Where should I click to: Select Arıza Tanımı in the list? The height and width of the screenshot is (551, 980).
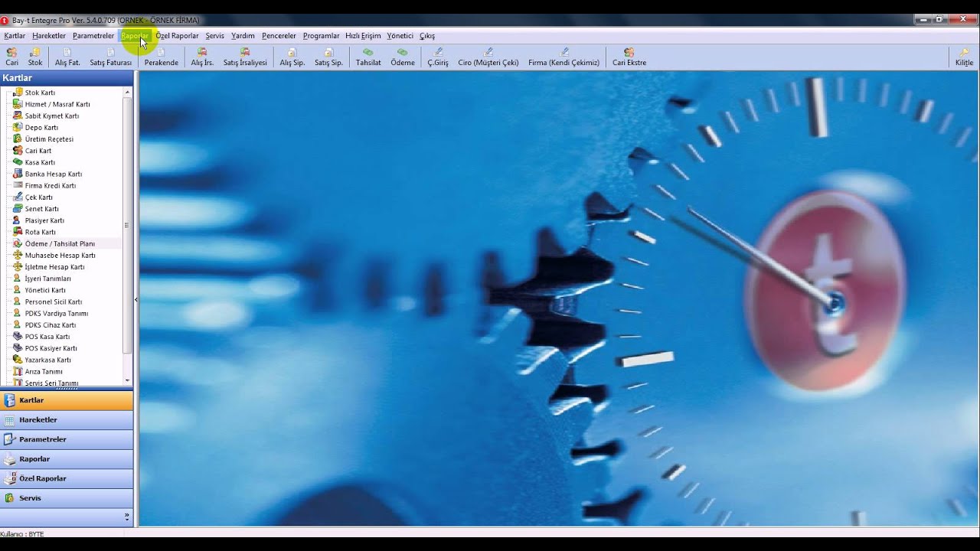coord(44,371)
